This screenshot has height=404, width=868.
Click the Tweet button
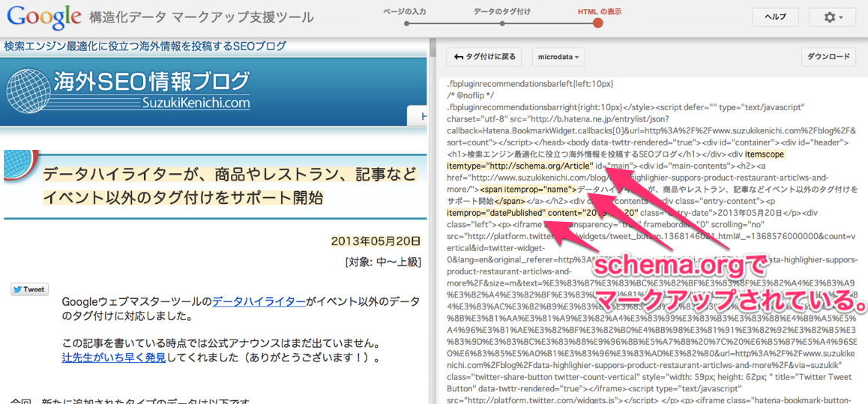point(29,289)
